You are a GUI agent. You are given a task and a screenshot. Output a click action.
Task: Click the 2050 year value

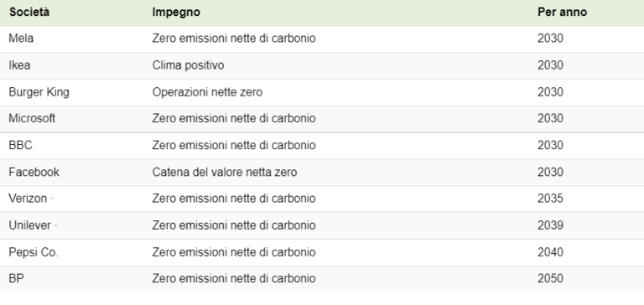tap(550, 279)
